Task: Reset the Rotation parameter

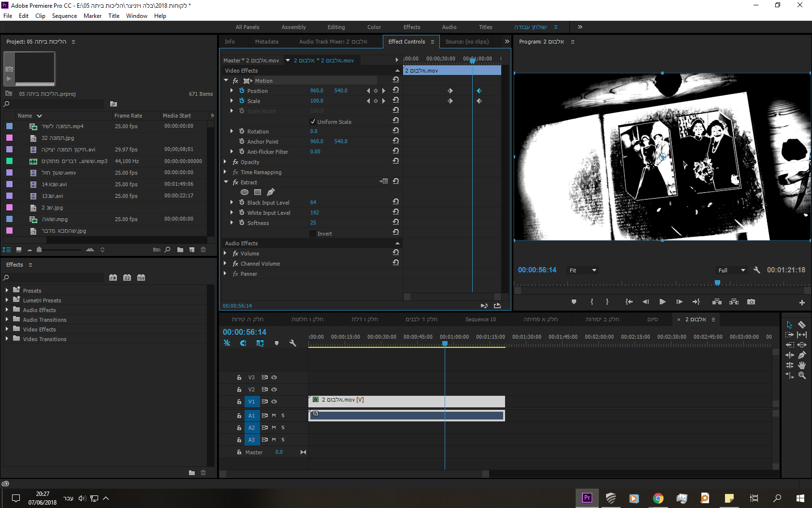Action: tap(396, 131)
